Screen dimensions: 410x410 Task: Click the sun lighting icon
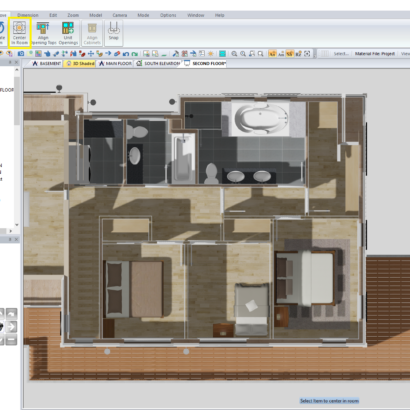pos(211,54)
